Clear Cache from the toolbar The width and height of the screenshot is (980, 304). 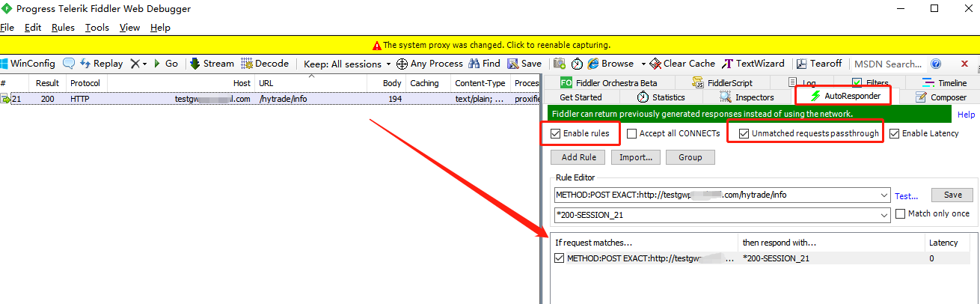[x=683, y=64]
